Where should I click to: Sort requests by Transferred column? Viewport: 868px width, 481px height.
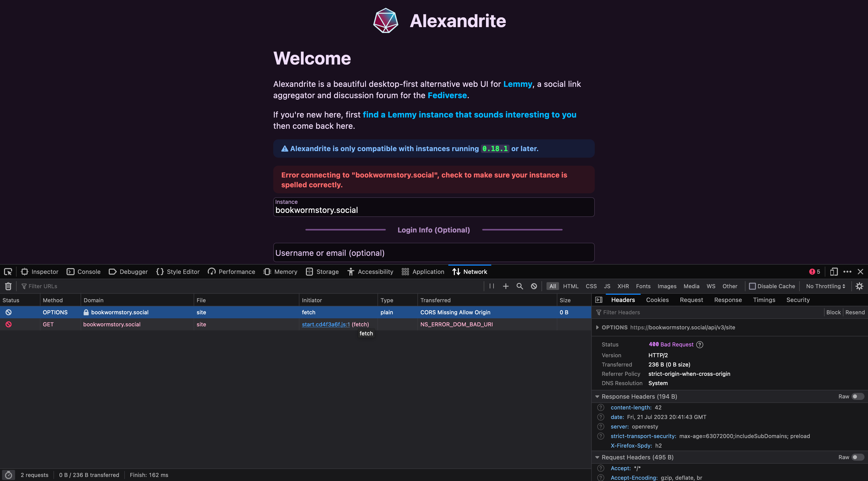point(487,300)
